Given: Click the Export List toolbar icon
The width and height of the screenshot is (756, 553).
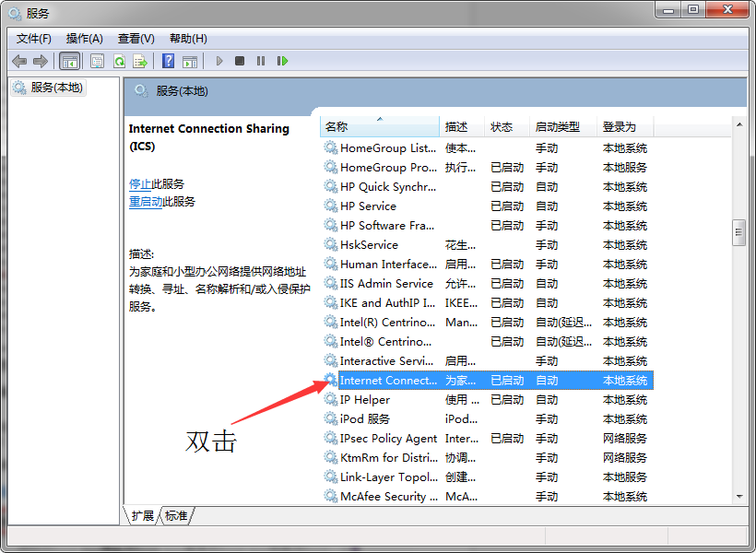Looking at the screenshot, I should pos(139,60).
